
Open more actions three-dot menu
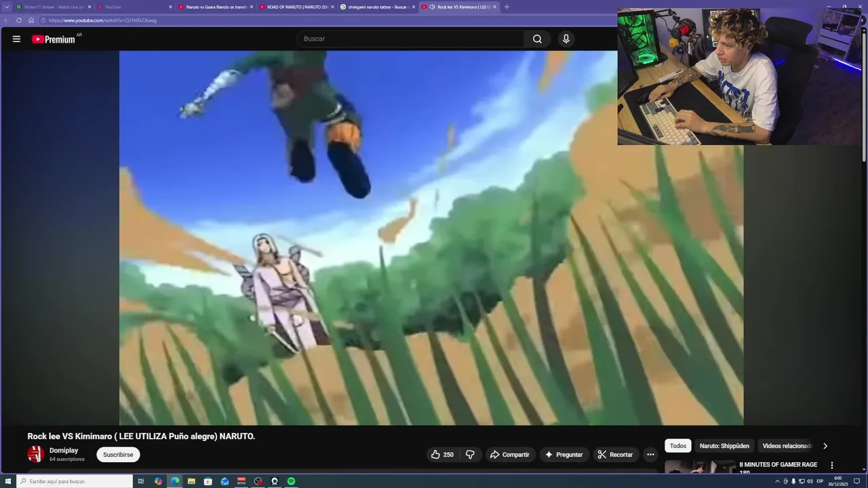tap(650, 455)
